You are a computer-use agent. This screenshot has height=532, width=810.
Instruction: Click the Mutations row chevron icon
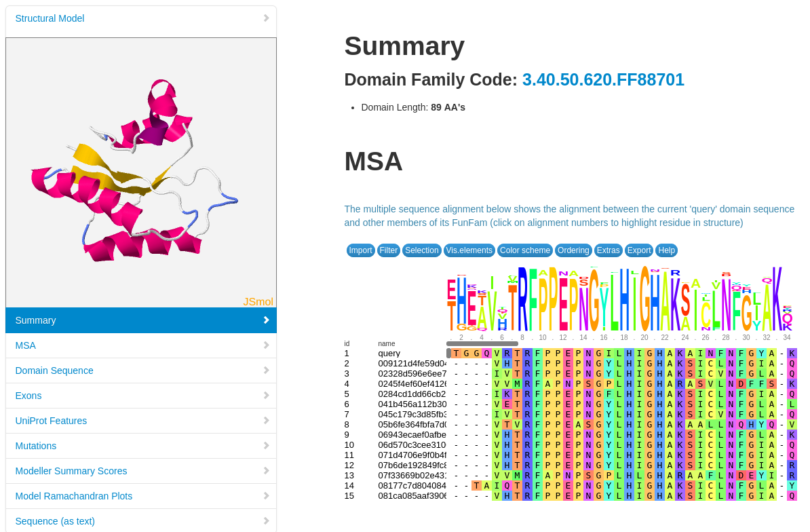(266, 446)
